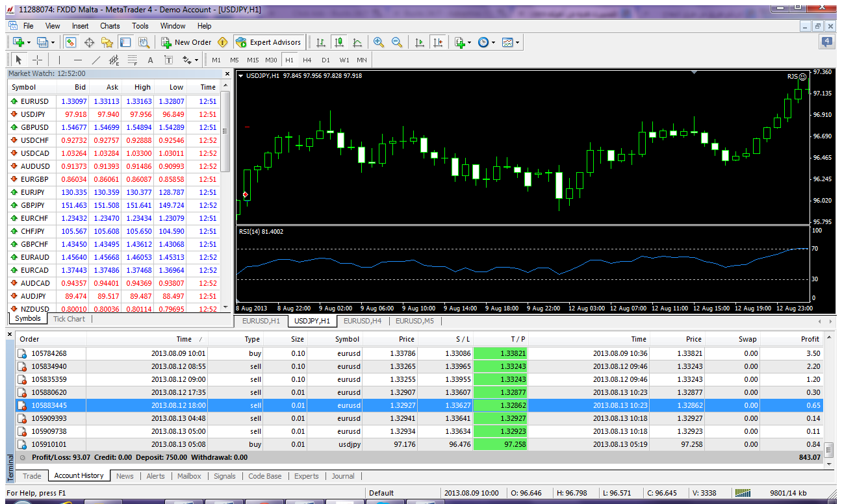This screenshot has width=842, height=504.
Task: Click the chart tabs right scroll arrow
Action: click(830, 321)
